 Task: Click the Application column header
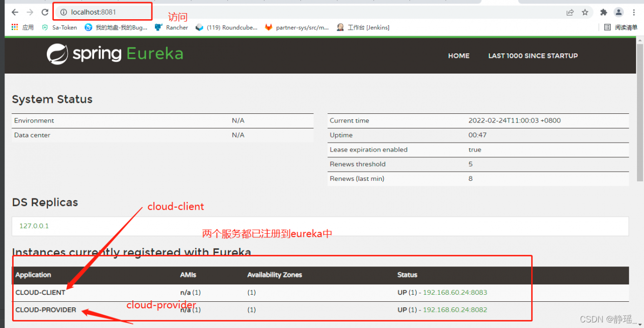pos(33,275)
